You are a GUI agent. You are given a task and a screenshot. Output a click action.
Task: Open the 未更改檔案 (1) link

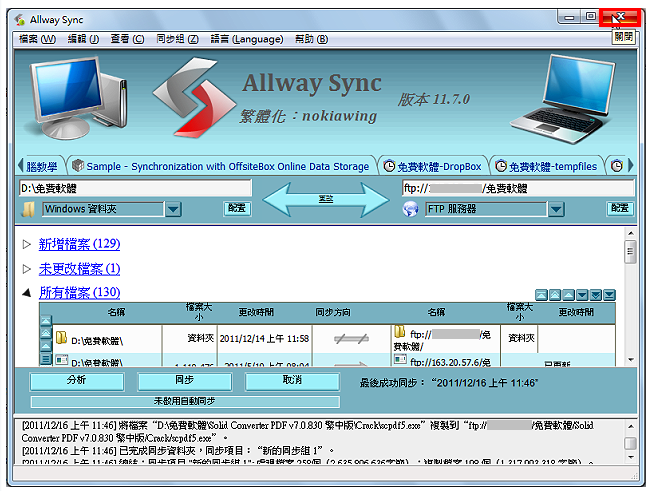click(x=79, y=269)
